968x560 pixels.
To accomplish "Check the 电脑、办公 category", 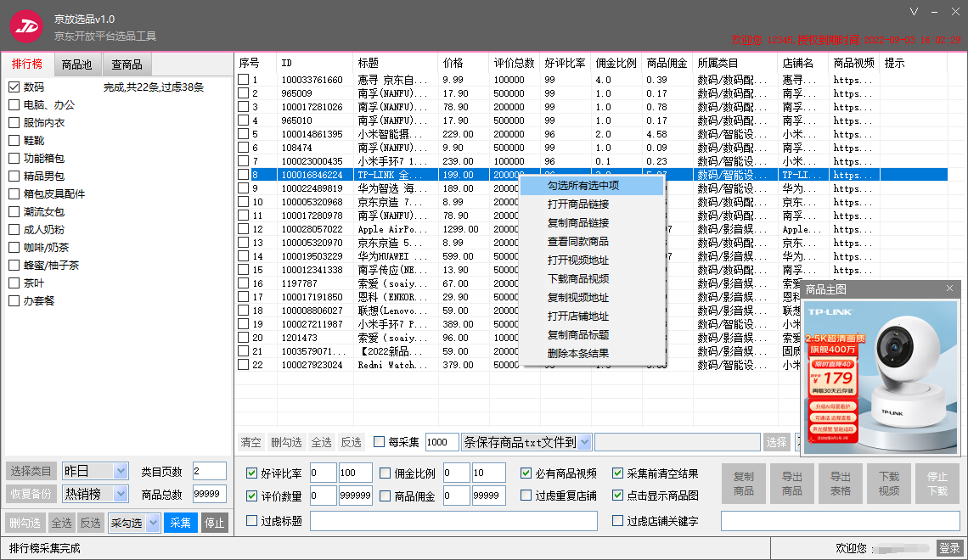I will (x=14, y=105).
